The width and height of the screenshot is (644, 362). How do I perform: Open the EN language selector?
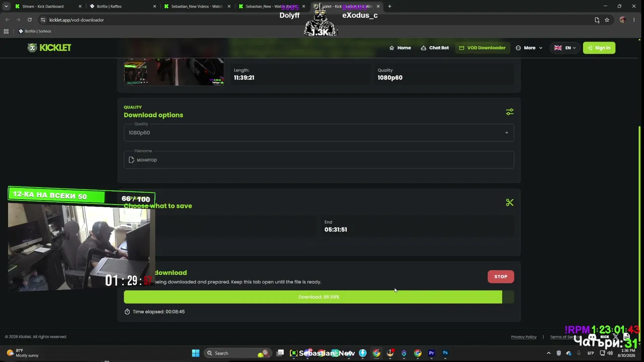pos(565,48)
